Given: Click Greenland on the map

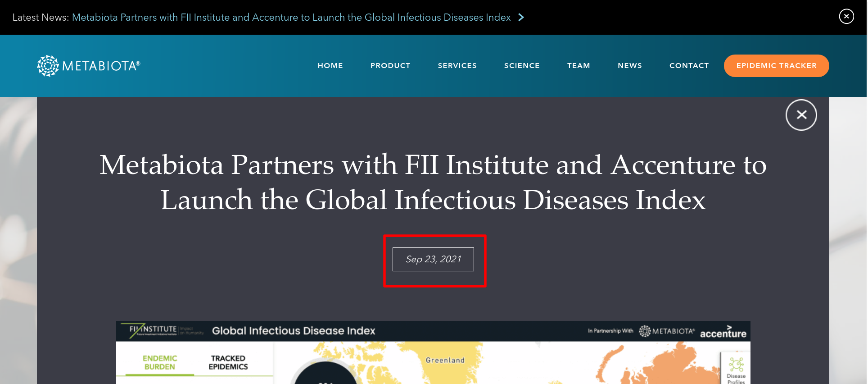Looking at the screenshot, I should point(445,360).
